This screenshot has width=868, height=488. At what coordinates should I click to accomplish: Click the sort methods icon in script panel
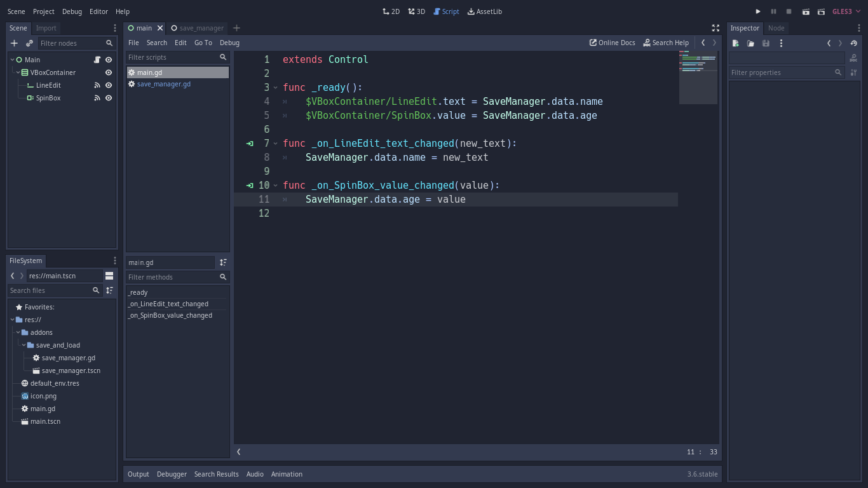point(223,262)
